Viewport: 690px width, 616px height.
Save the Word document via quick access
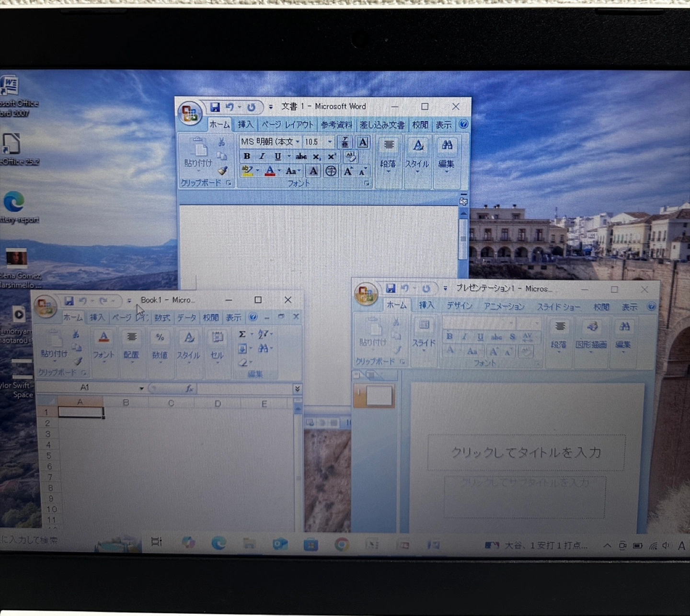[x=215, y=107]
